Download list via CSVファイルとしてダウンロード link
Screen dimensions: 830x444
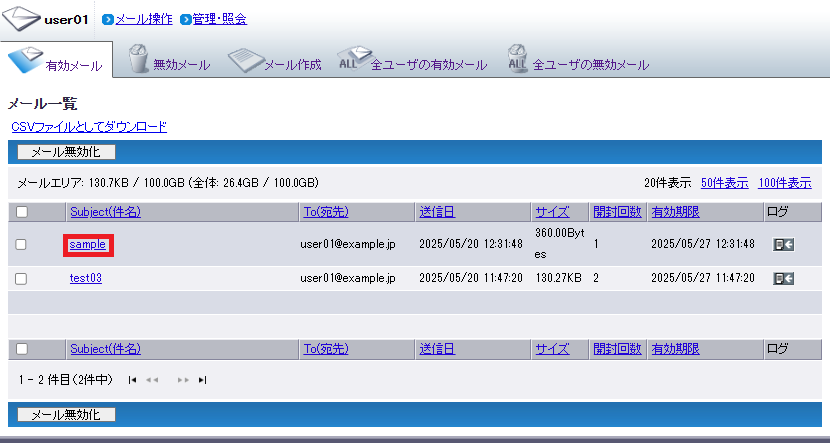point(89,127)
